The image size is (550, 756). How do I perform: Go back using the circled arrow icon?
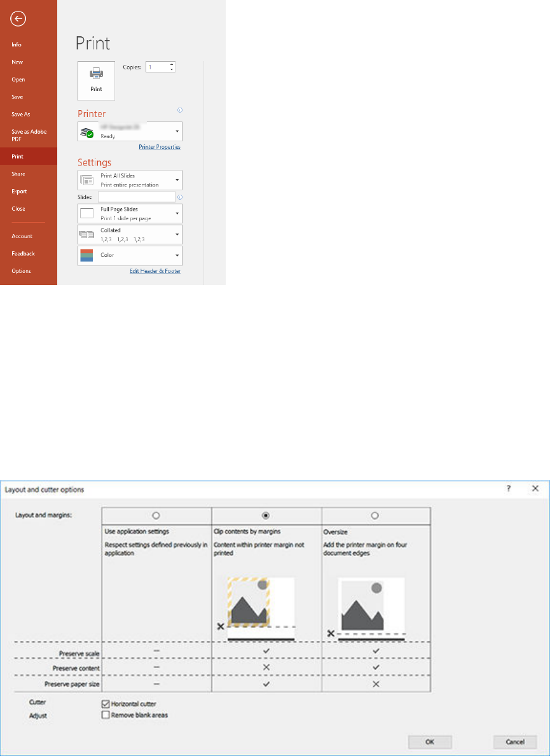pyautogui.click(x=18, y=19)
